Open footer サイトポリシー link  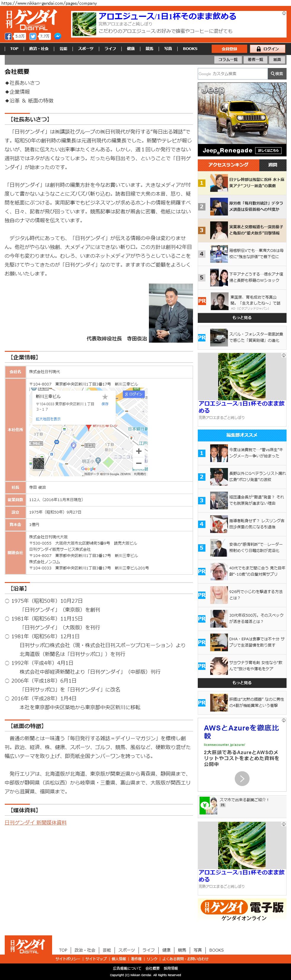tap(68, 959)
